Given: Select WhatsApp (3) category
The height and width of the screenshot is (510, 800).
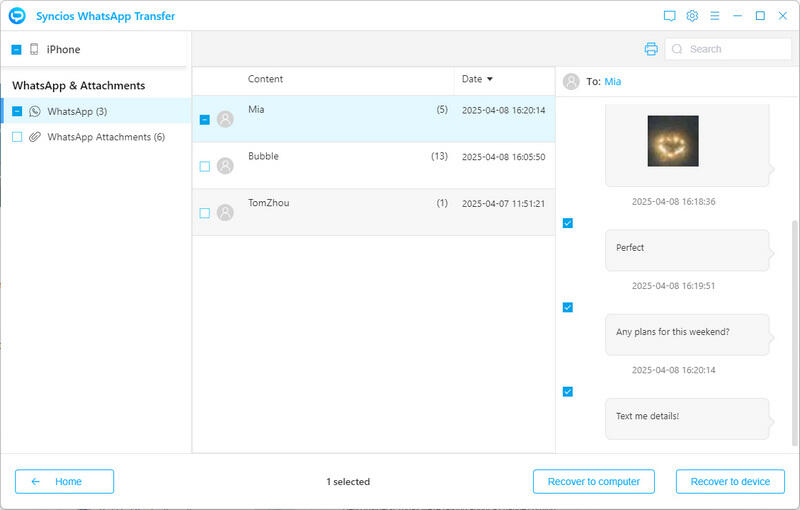Looking at the screenshot, I should pos(96,111).
